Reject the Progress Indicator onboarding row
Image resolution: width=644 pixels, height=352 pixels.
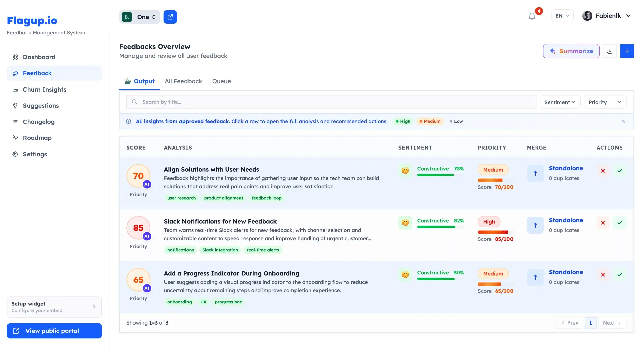click(603, 275)
